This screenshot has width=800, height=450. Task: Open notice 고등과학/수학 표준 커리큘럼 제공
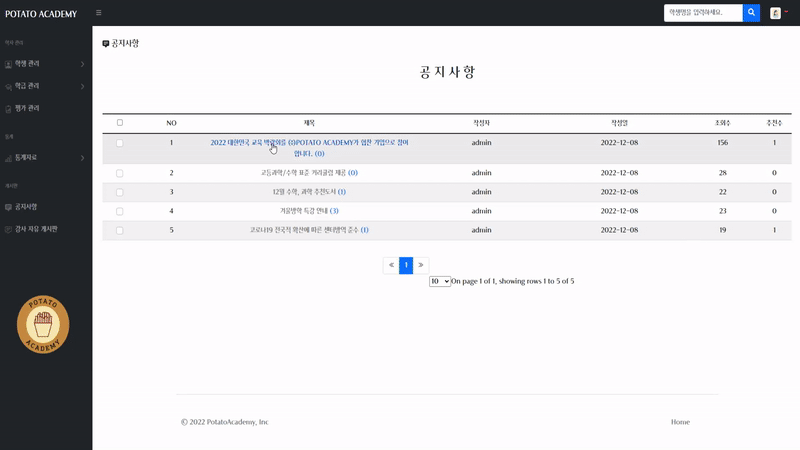coord(309,173)
